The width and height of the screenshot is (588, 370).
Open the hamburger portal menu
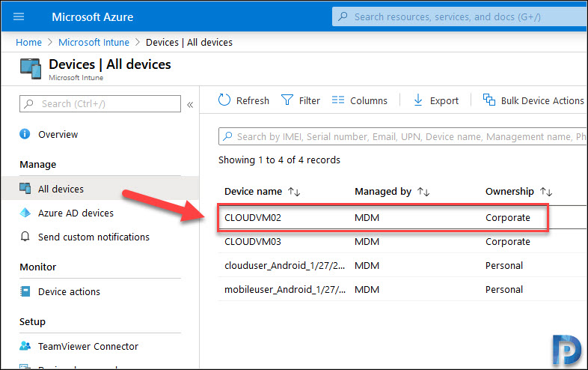pos(19,16)
